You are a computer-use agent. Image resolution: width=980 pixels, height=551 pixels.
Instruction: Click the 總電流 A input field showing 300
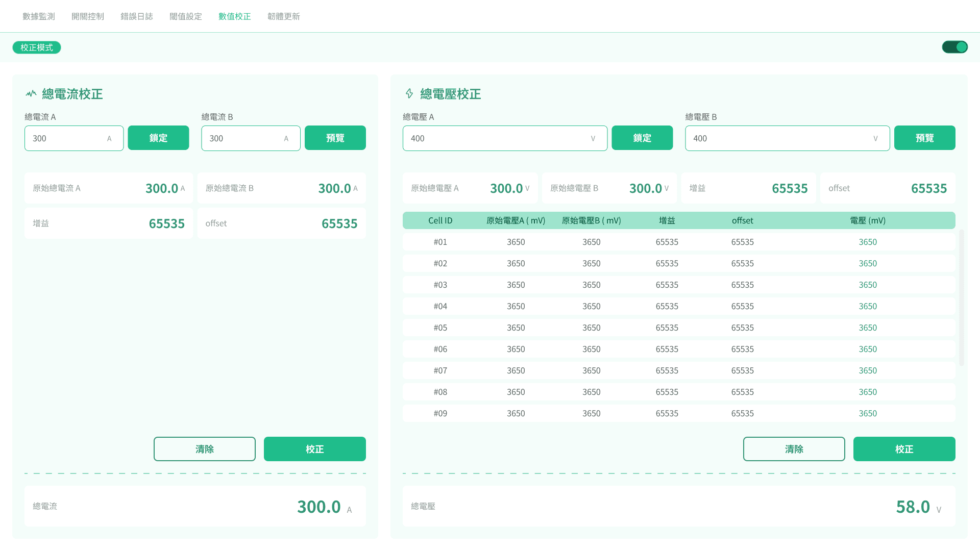point(73,138)
